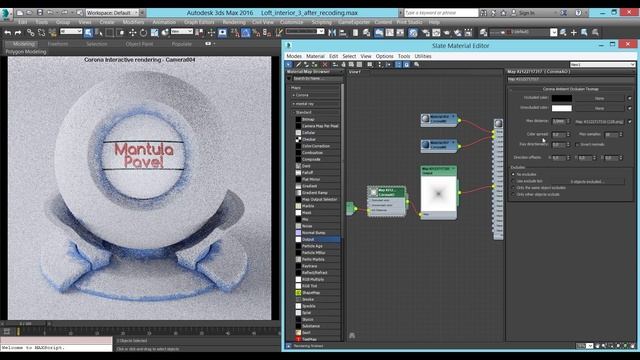Click the Mirror tool icon
640x360 pixels.
pyautogui.click(x=332, y=32)
